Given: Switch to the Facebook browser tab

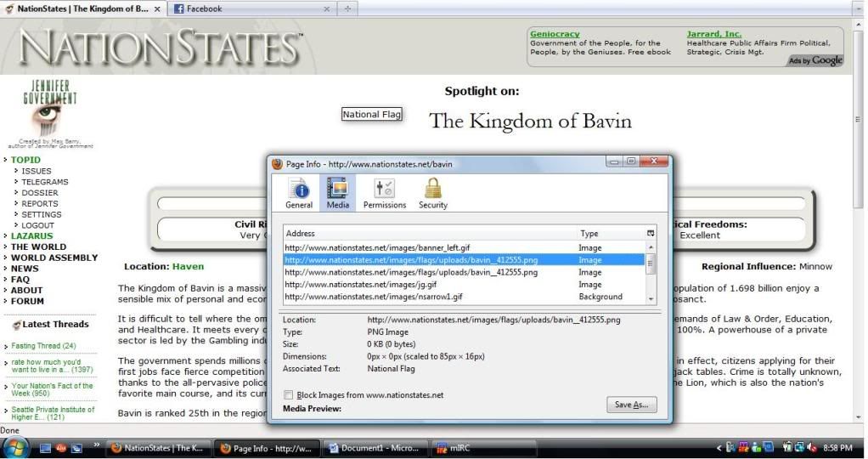Looking at the screenshot, I should pos(246,8).
